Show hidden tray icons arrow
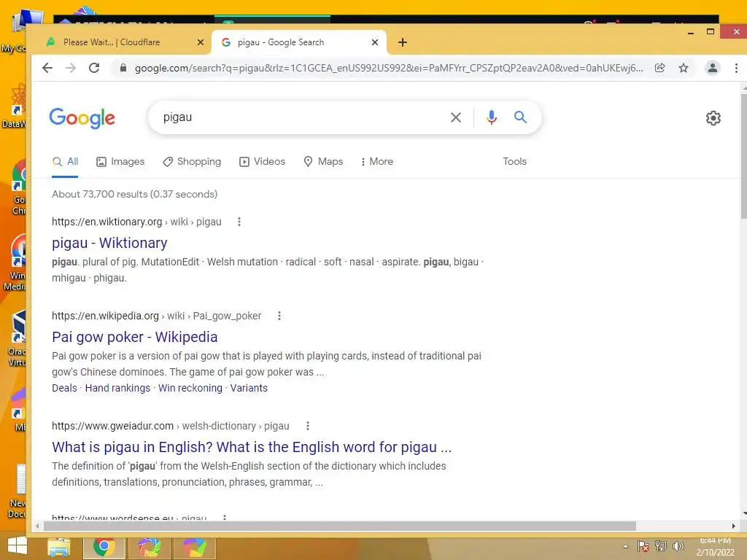The height and width of the screenshot is (560, 747). coord(625,546)
